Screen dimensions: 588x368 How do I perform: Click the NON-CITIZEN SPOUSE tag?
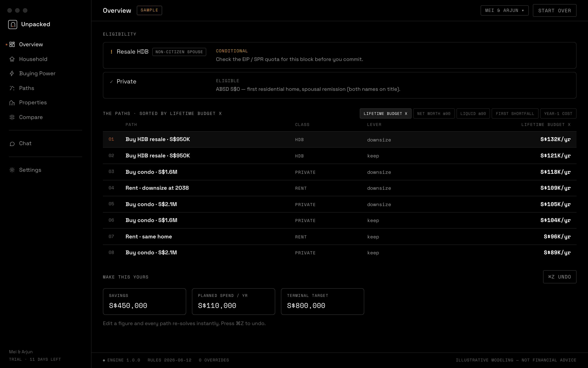tap(179, 52)
